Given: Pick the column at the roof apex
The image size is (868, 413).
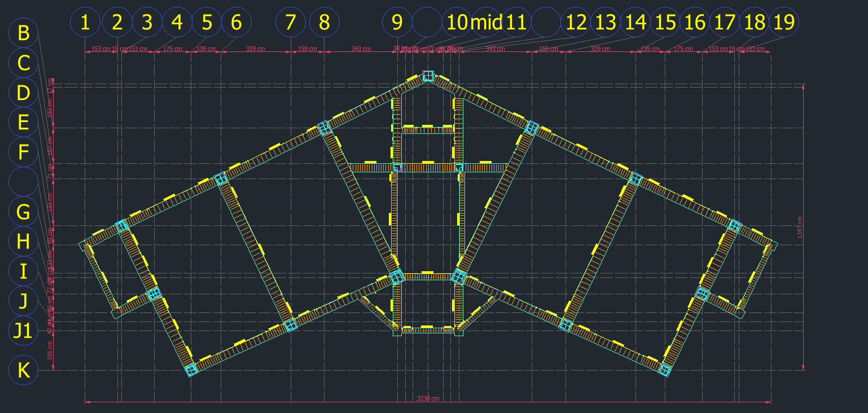Looking at the screenshot, I should point(428,76).
